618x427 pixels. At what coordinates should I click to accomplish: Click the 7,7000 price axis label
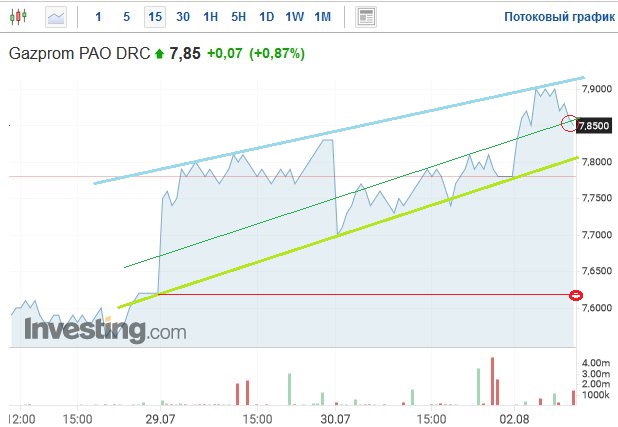[x=597, y=235]
